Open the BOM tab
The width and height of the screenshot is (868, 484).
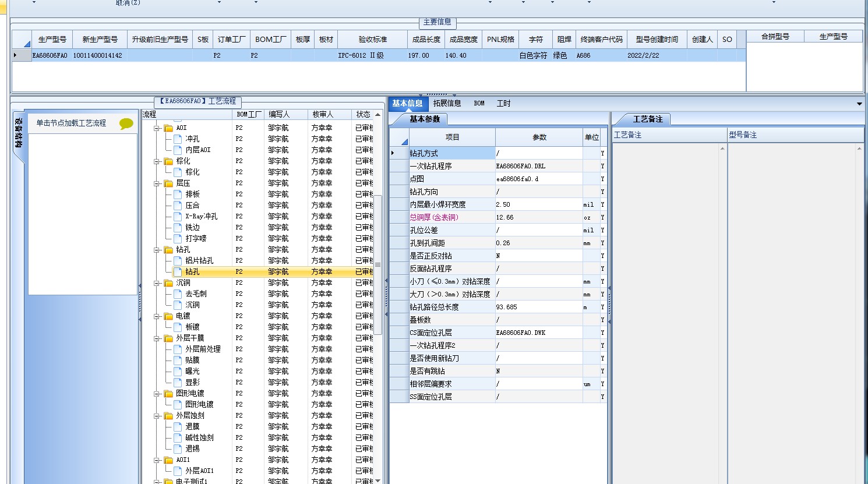coord(479,104)
